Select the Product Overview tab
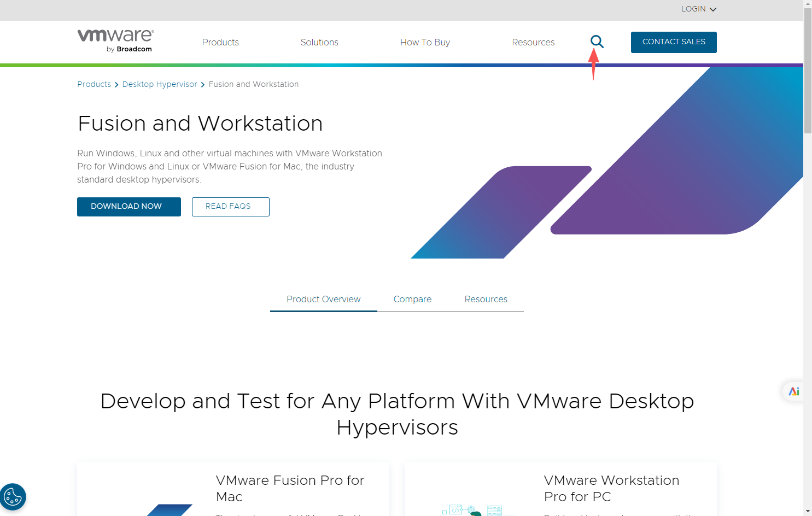Viewport: 812px width, 516px height. point(324,299)
